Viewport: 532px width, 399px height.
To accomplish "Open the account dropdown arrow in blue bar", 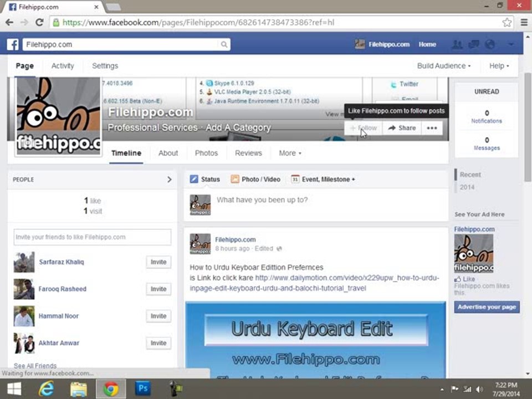I will (510, 44).
